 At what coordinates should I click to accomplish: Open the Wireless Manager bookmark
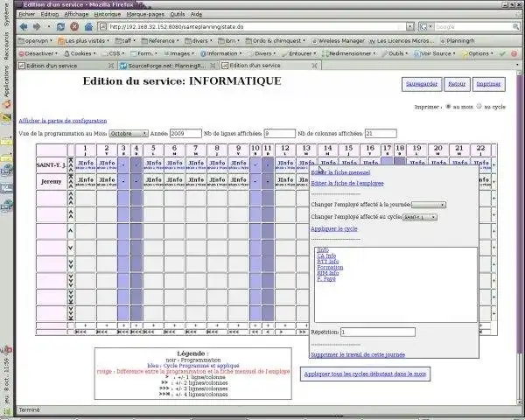click(x=338, y=41)
